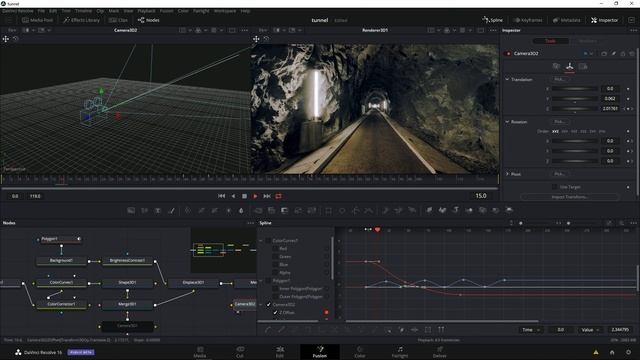Uncheck Z Offset spline checkbox
Screen dimensions: 640x360
(275, 313)
